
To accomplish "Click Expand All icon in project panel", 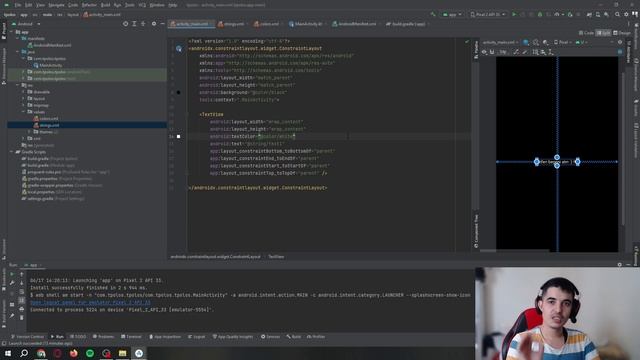I will [134, 24].
